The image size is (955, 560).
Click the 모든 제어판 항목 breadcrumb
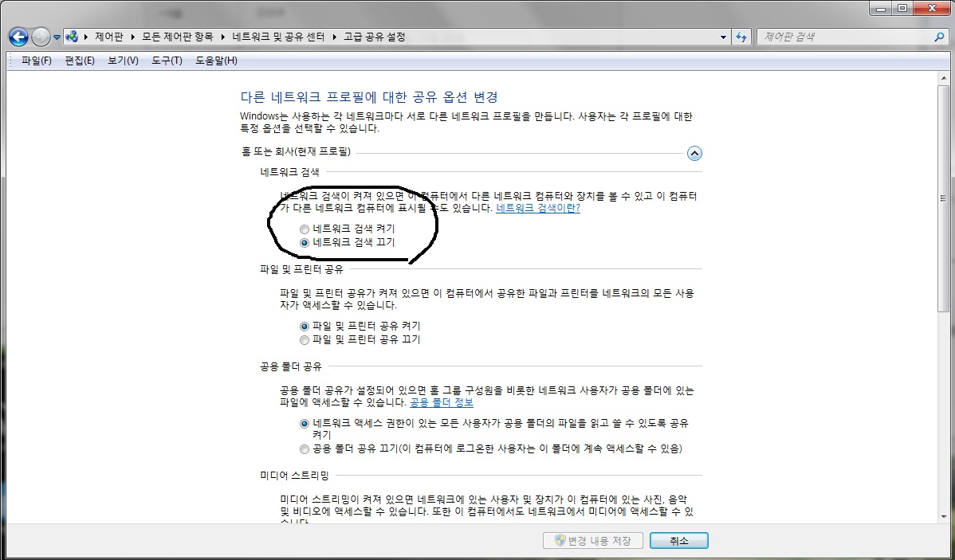[x=178, y=37]
